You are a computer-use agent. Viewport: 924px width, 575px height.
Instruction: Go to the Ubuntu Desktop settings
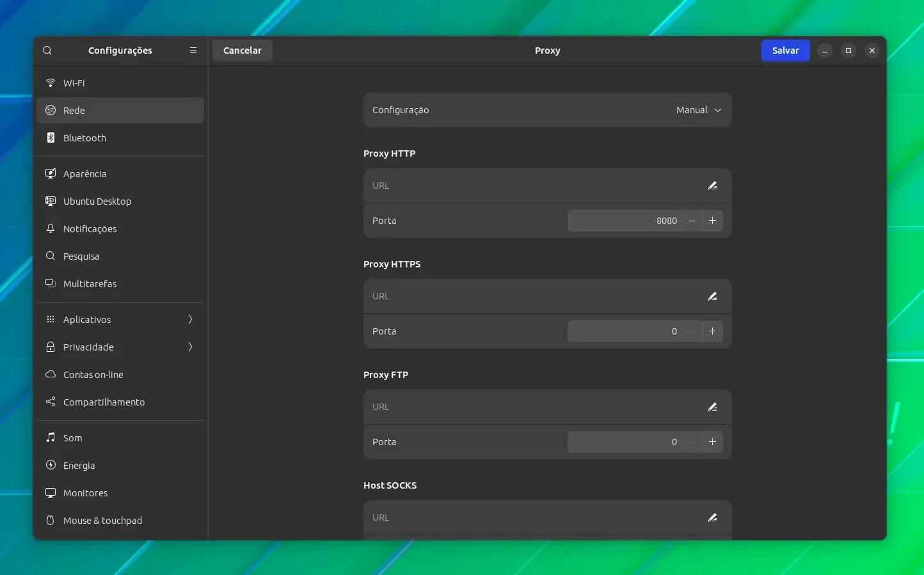120,201
